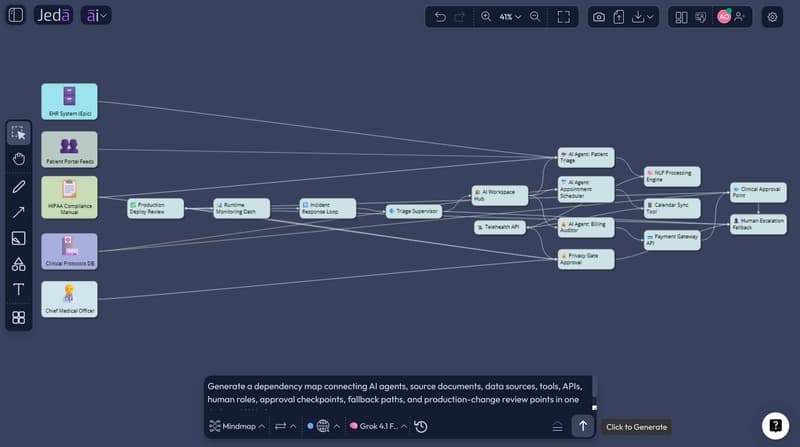The height and width of the screenshot is (447, 800).
Task: Click the layers stack icon in prompt bar
Action: click(x=557, y=427)
